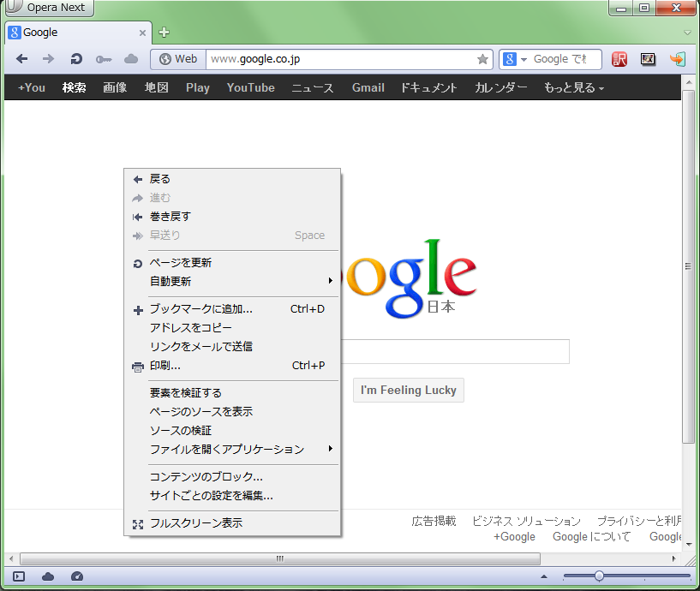Open a new tab with the plus icon
Screen dimensions: 700x591
click(x=164, y=33)
